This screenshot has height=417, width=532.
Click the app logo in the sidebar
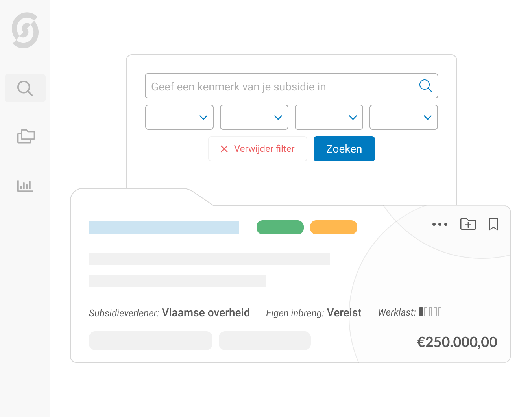[x=25, y=30]
